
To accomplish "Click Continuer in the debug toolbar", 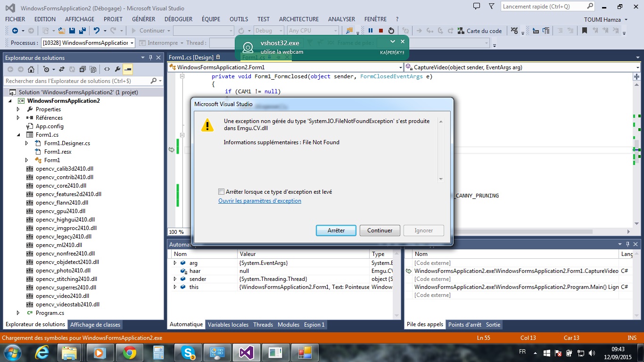I will click(148, 31).
